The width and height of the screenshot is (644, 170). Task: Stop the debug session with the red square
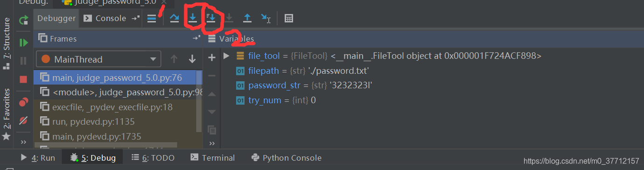pyautogui.click(x=23, y=79)
